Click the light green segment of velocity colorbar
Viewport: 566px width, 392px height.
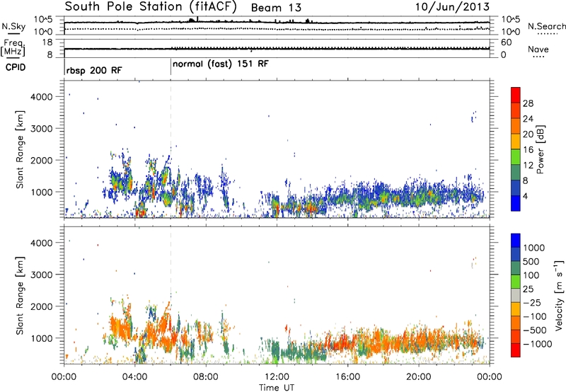click(516, 282)
